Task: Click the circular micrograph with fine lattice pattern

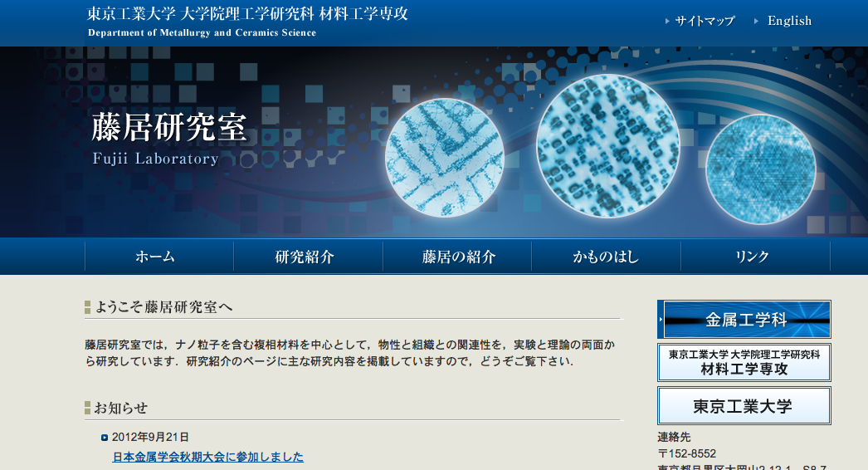Action: tap(761, 169)
